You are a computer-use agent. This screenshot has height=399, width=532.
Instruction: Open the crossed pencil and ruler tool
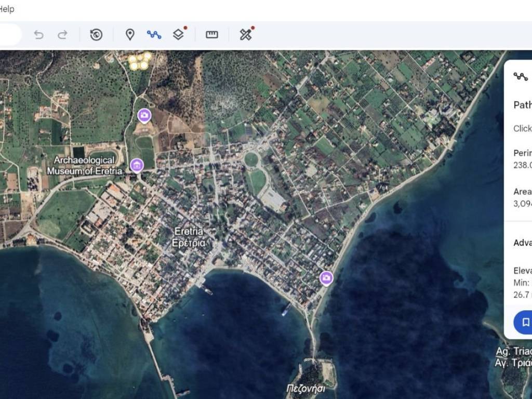click(x=246, y=35)
